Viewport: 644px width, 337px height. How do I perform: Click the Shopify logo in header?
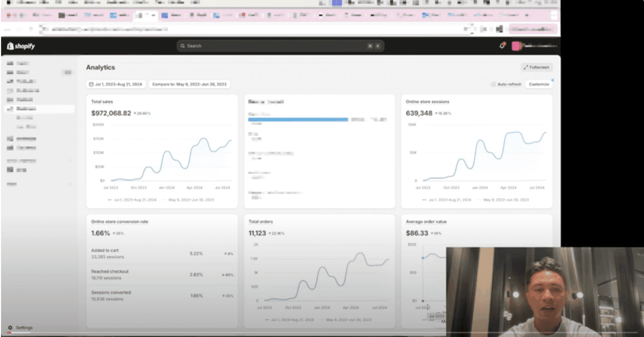tap(21, 46)
